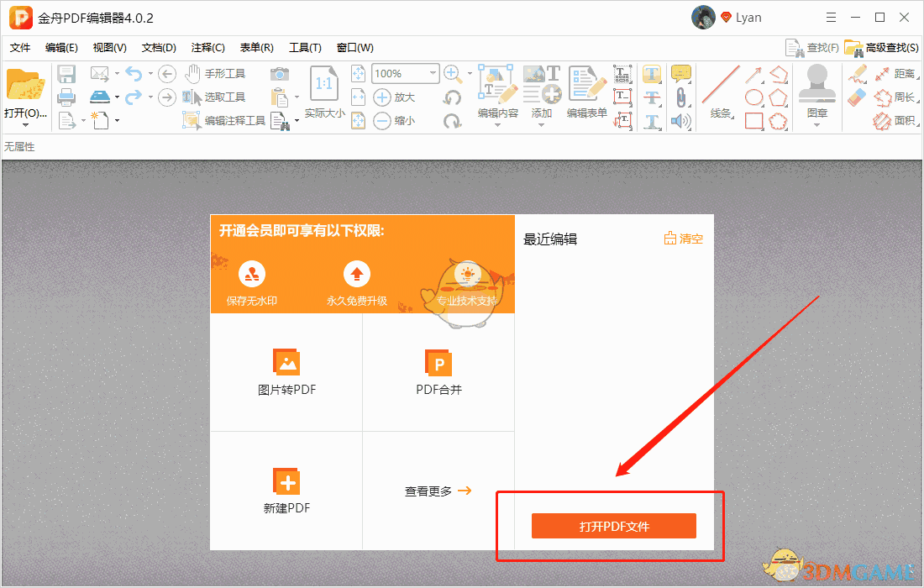This screenshot has height=588, width=924.
Task: Open the 工具(T) menu
Action: tap(305, 47)
